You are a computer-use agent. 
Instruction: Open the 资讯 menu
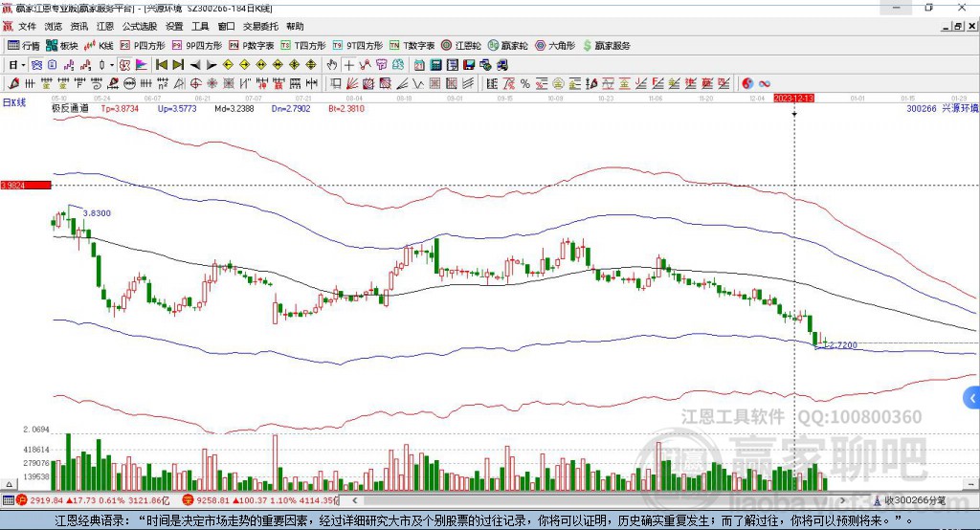click(x=78, y=26)
